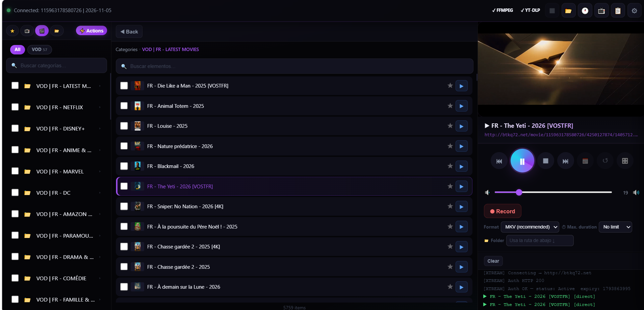The image size is (644, 310).
Task: Pause playback with the round pause button
Action: 522,161
